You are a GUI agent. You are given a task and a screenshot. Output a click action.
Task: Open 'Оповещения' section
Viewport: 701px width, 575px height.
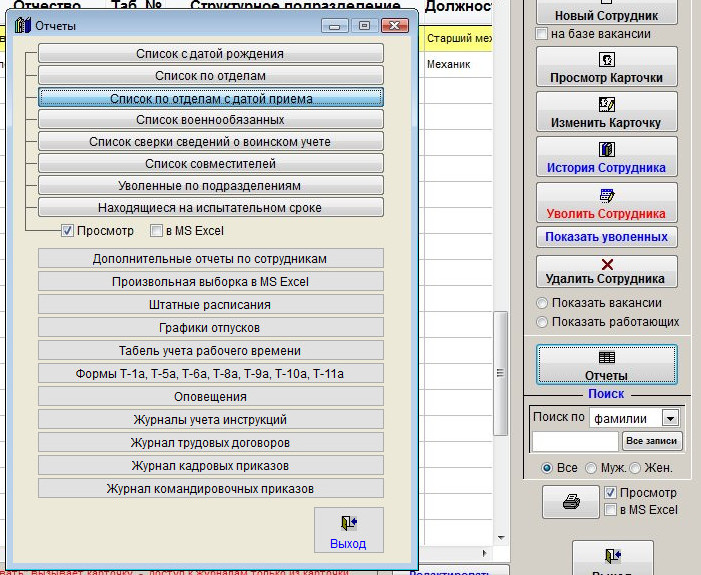[211, 397]
